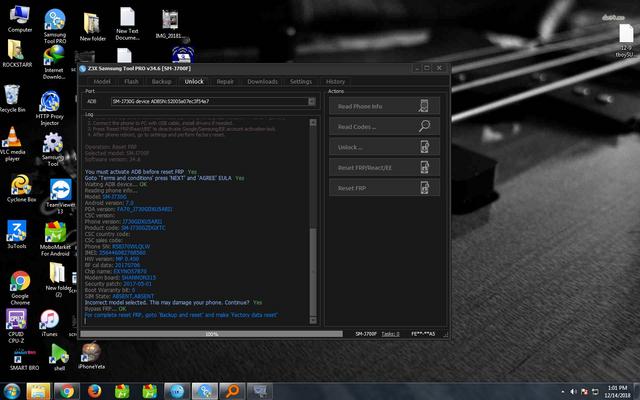Click the SM-J700F status bar model text
Image resolution: width=640 pixels, height=400 pixels.
click(x=366, y=334)
